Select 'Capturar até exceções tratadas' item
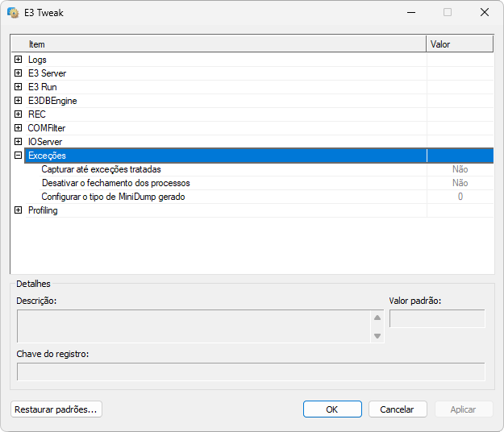Image resolution: width=504 pixels, height=432 pixels. (x=101, y=169)
